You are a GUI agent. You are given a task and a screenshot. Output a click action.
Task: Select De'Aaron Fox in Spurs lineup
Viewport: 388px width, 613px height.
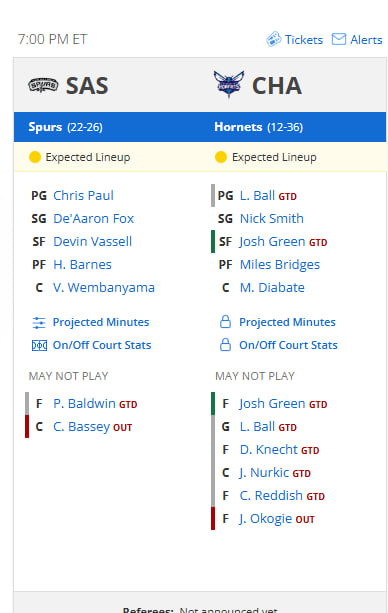coord(93,219)
